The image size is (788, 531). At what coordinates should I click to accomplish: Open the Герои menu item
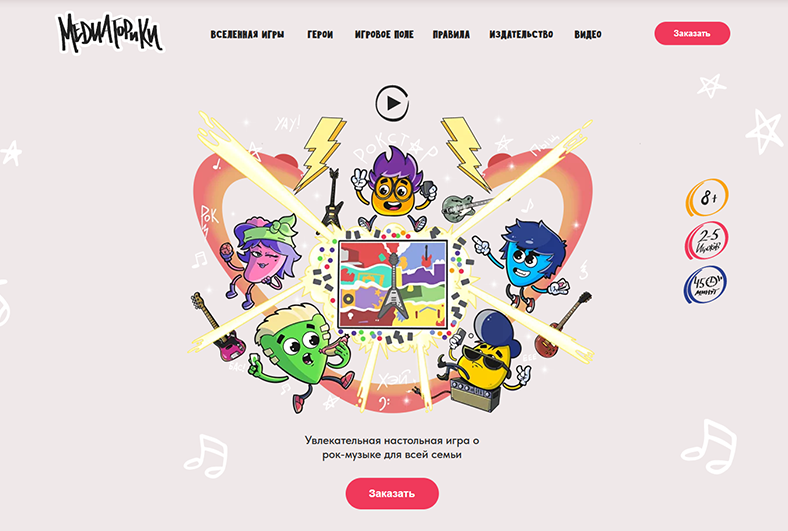[320, 35]
